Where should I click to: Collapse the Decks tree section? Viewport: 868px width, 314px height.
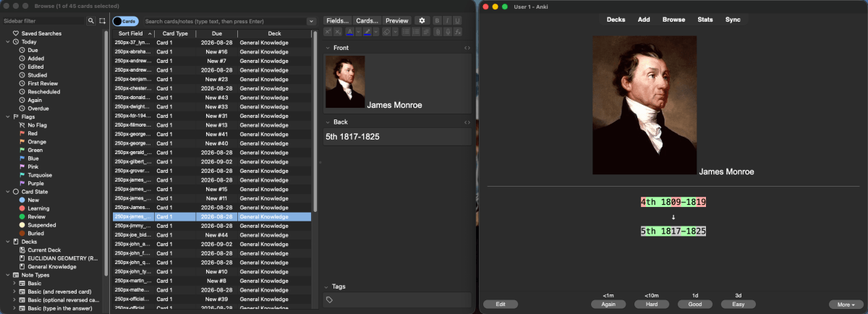point(7,242)
